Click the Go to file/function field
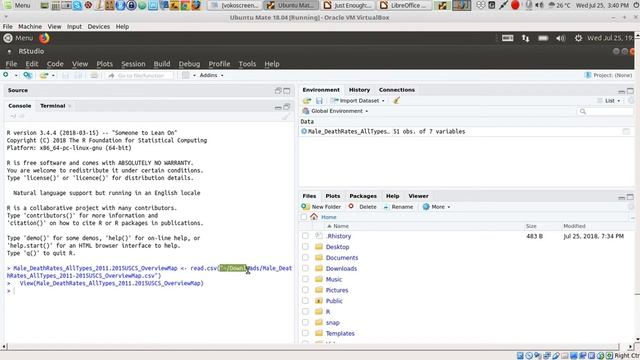 coord(140,76)
